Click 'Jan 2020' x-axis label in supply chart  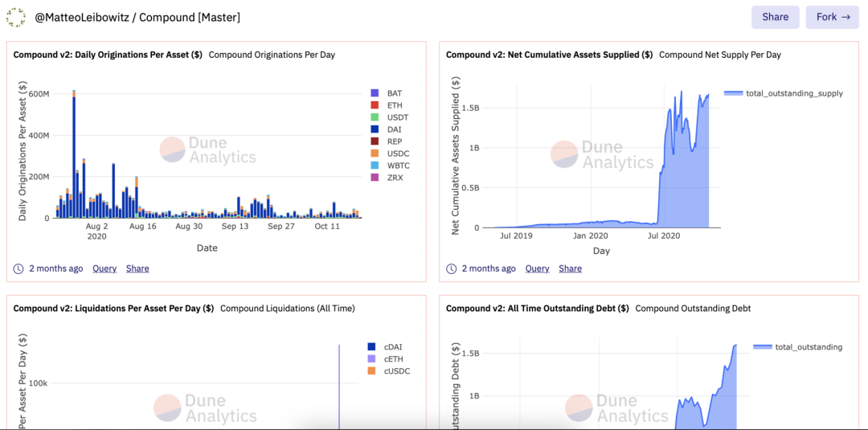coord(589,236)
